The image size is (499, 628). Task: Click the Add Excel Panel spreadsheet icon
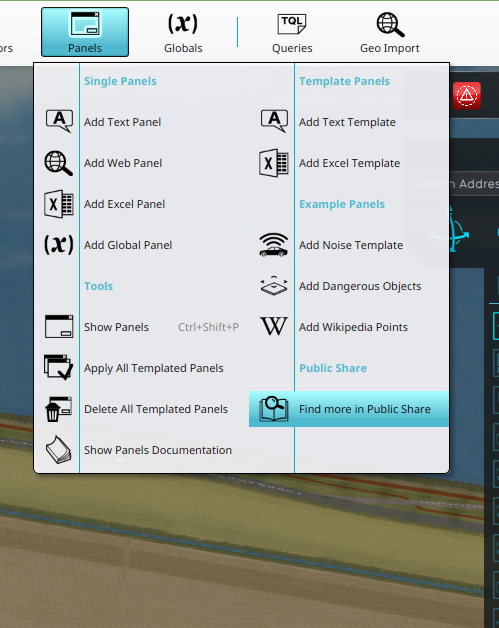point(59,204)
